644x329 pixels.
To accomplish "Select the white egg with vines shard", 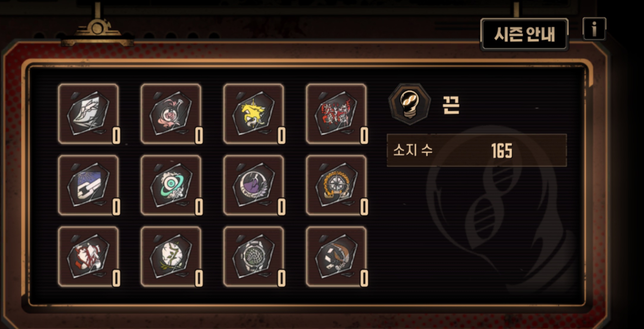I will coord(171,256).
